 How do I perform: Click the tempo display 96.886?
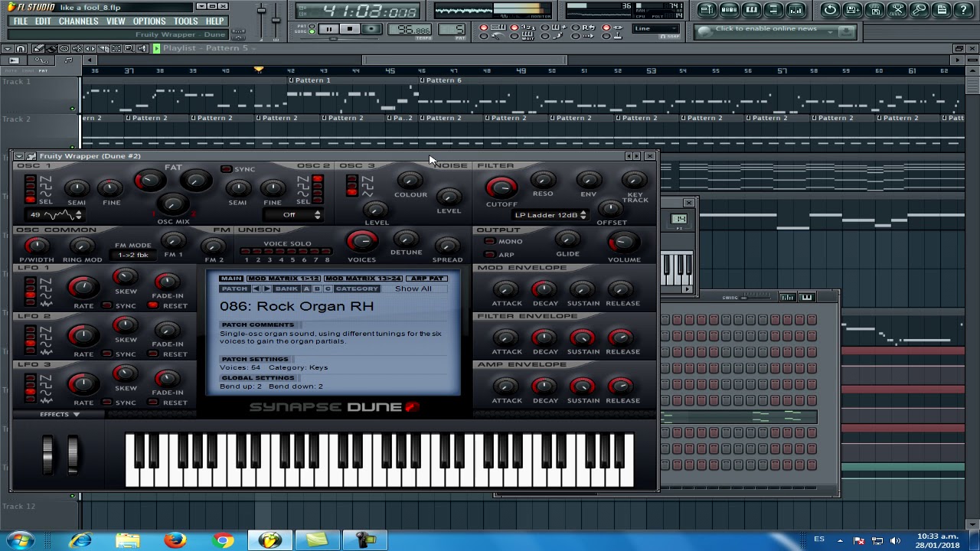[x=410, y=30]
